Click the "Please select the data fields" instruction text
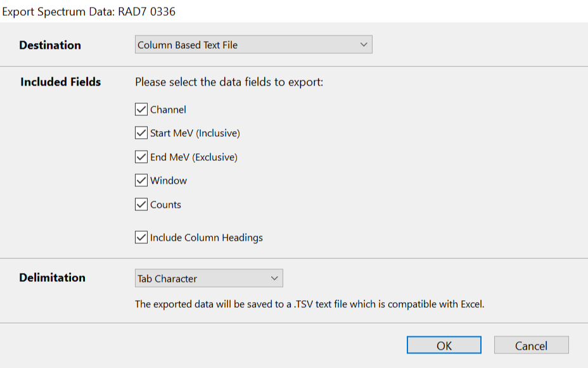Screen dimensions: 588x368 229,82
